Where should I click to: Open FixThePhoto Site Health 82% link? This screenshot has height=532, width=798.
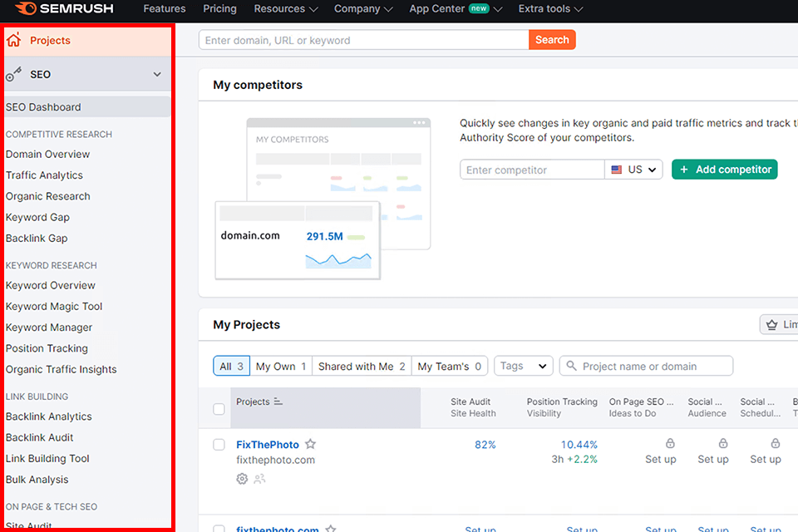coord(485,445)
